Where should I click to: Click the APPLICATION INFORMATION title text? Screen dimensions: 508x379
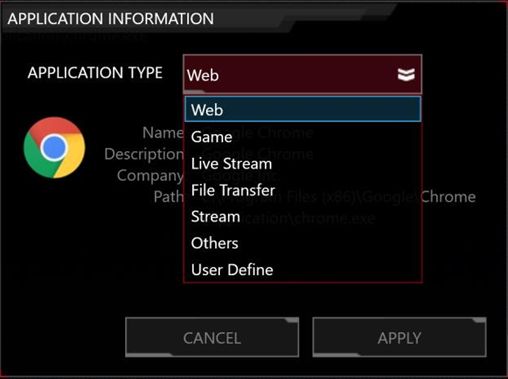(111, 19)
